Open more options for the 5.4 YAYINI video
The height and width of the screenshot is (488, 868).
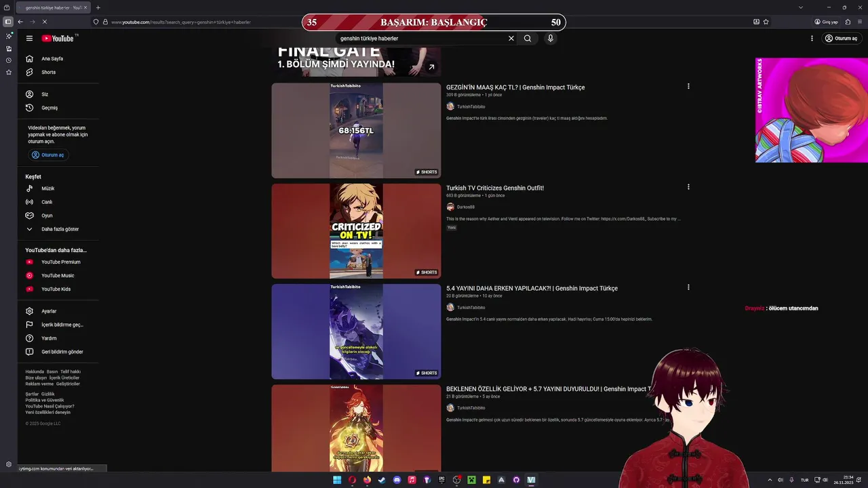pyautogui.click(x=688, y=287)
